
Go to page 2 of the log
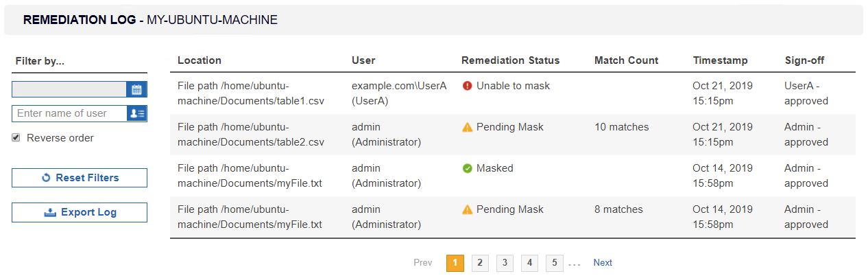480,263
